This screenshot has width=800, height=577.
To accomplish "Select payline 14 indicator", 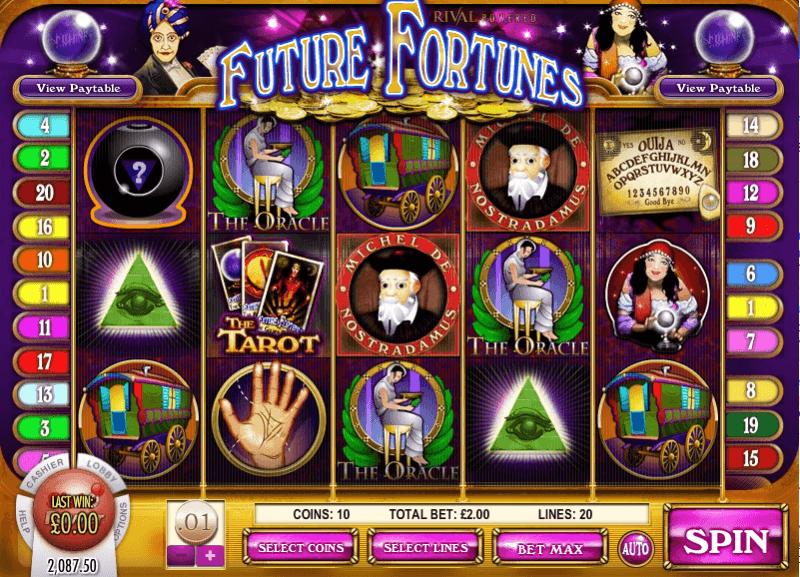I will pos(752,125).
